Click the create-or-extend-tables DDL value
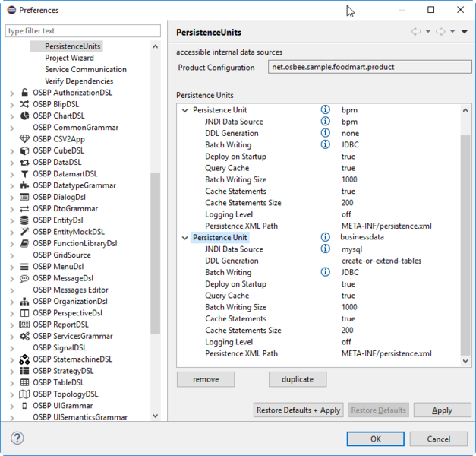The height and width of the screenshot is (456, 476). click(381, 261)
